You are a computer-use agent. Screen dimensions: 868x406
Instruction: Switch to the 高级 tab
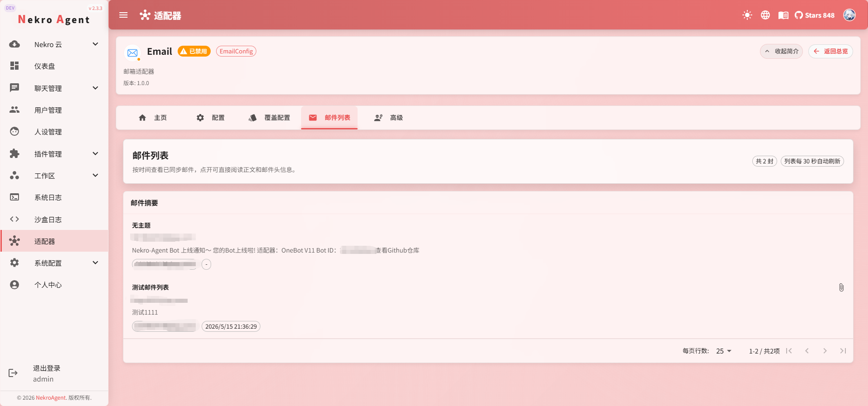point(388,118)
